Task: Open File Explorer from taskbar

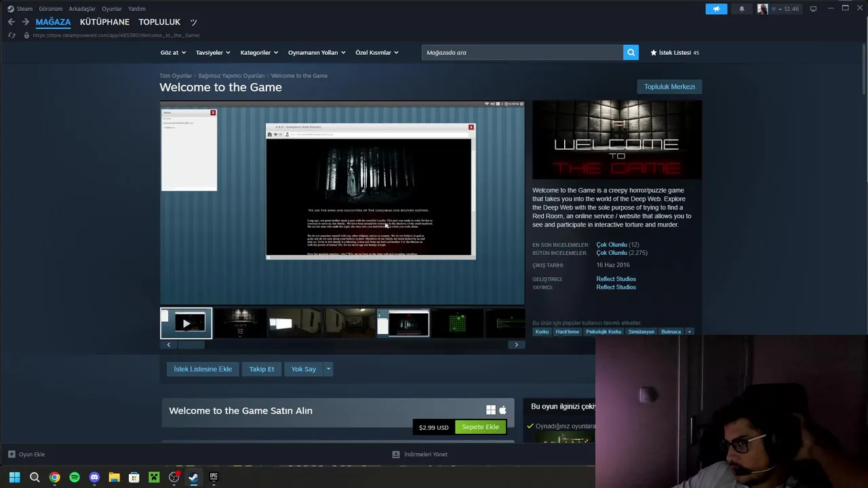Action: click(114, 477)
